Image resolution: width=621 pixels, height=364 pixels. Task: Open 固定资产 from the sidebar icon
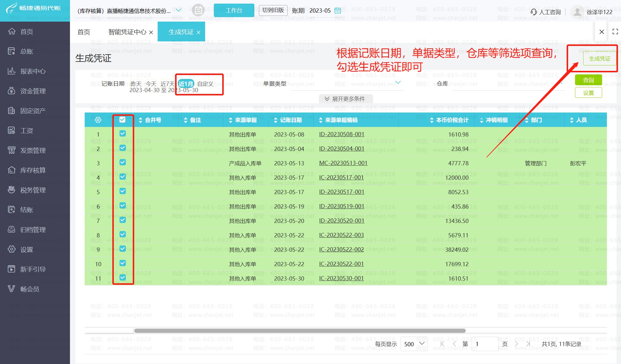point(11,111)
